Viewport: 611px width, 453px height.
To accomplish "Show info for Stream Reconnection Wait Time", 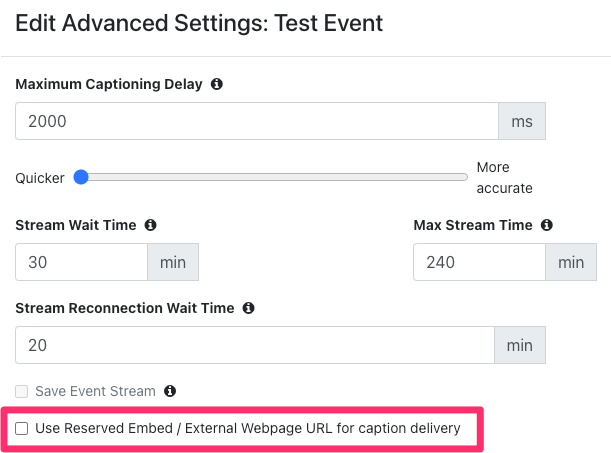I will (248, 308).
